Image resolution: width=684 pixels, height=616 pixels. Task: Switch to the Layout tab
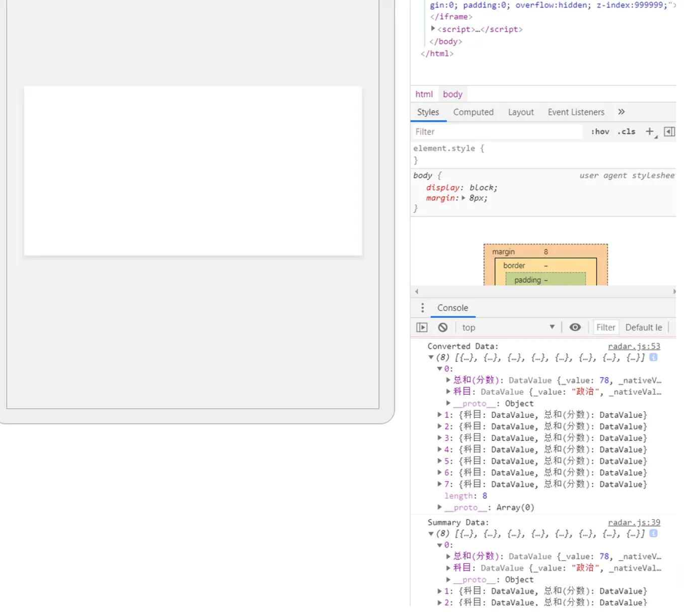[x=520, y=112]
